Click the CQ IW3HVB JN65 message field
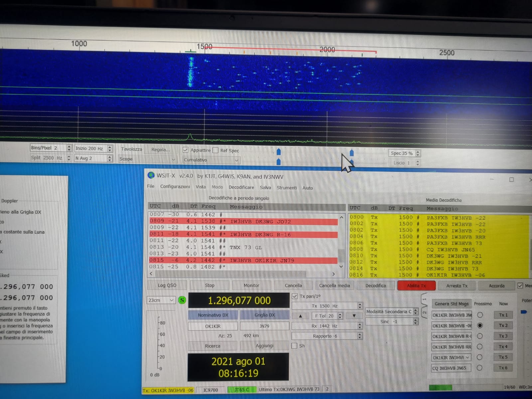This screenshot has width=532, height=399. tap(451, 368)
